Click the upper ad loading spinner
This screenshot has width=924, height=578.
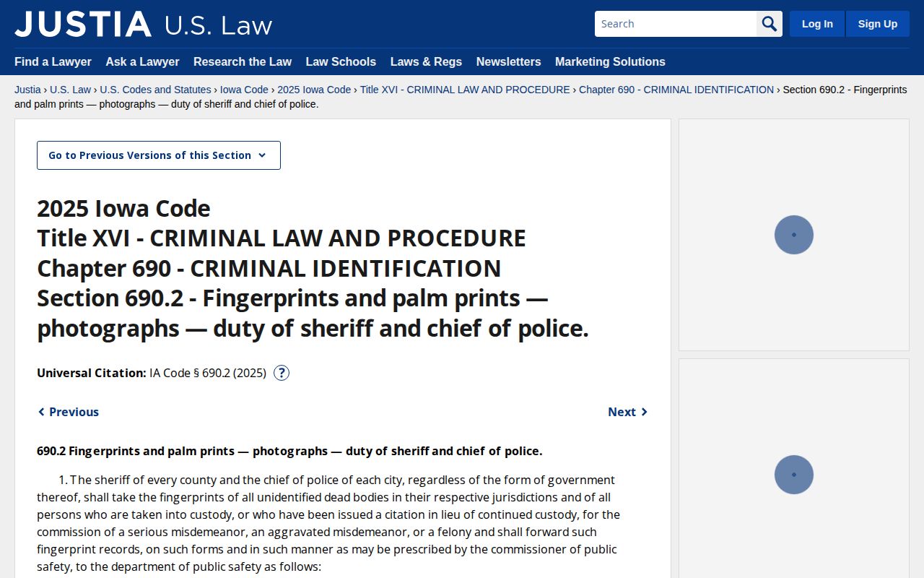pos(794,235)
